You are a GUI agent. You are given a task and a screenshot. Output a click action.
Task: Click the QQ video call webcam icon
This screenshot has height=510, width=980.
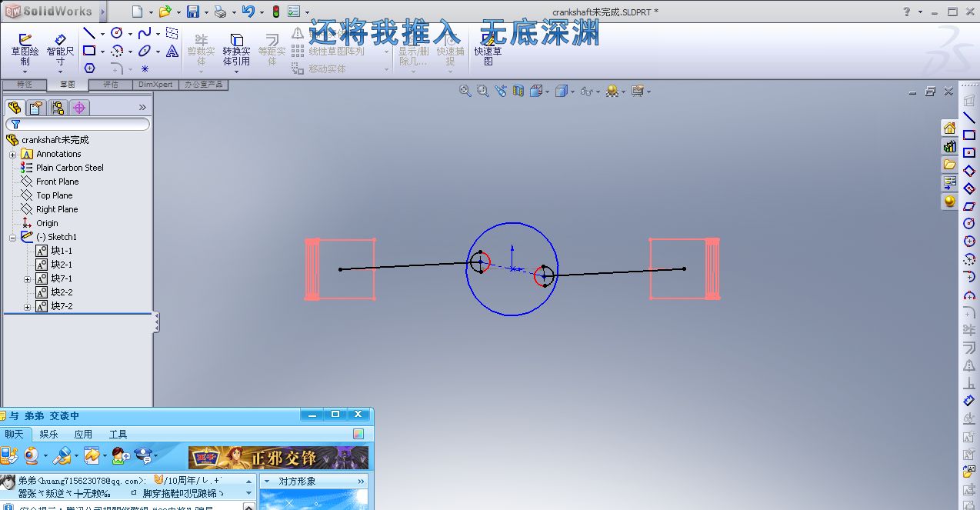pos(32,456)
